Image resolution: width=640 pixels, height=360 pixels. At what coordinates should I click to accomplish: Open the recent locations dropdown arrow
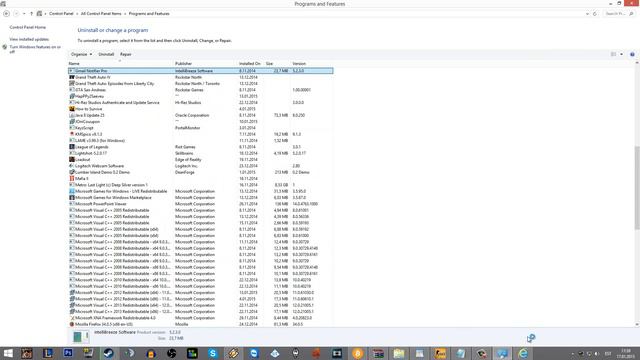click(x=24, y=14)
